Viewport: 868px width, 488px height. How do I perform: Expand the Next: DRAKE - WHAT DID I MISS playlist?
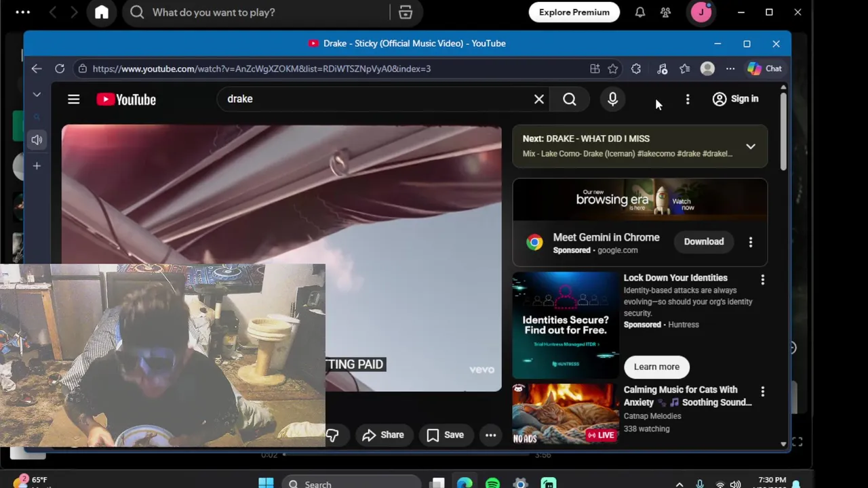751,146
